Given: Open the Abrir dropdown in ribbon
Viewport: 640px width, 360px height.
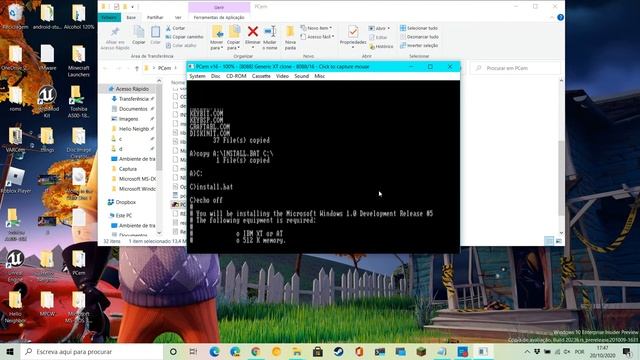Looking at the screenshot, I should (x=379, y=28).
